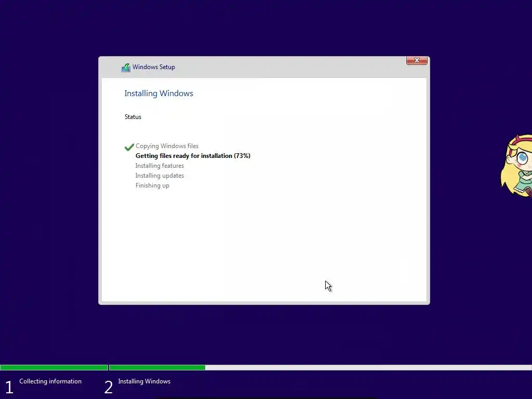Click the Collecting information stage label
This screenshot has height=399, width=532.
coord(50,381)
